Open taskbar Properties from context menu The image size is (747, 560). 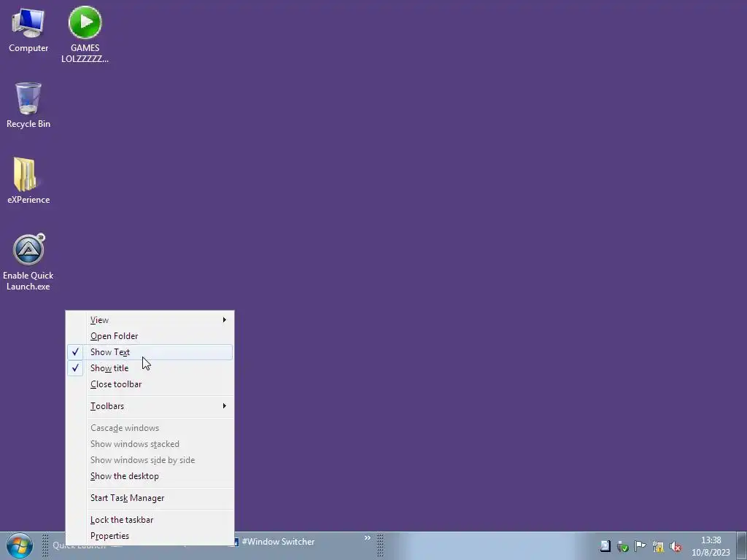click(150, 536)
